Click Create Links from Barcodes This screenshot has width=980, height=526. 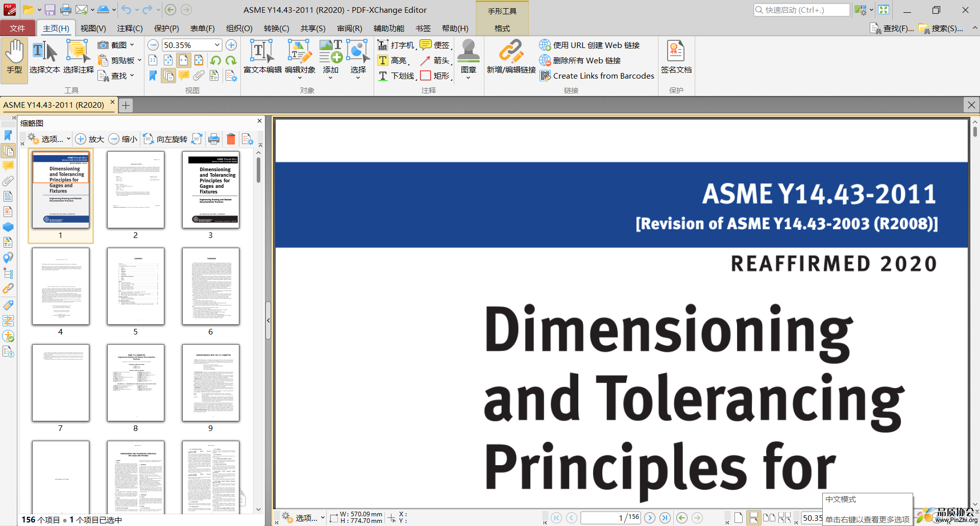pos(597,76)
